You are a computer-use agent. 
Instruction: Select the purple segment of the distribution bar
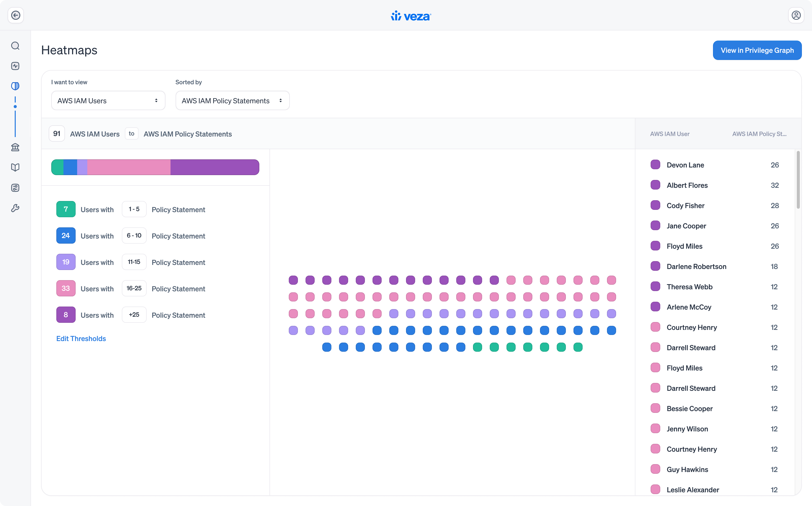point(215,167)
